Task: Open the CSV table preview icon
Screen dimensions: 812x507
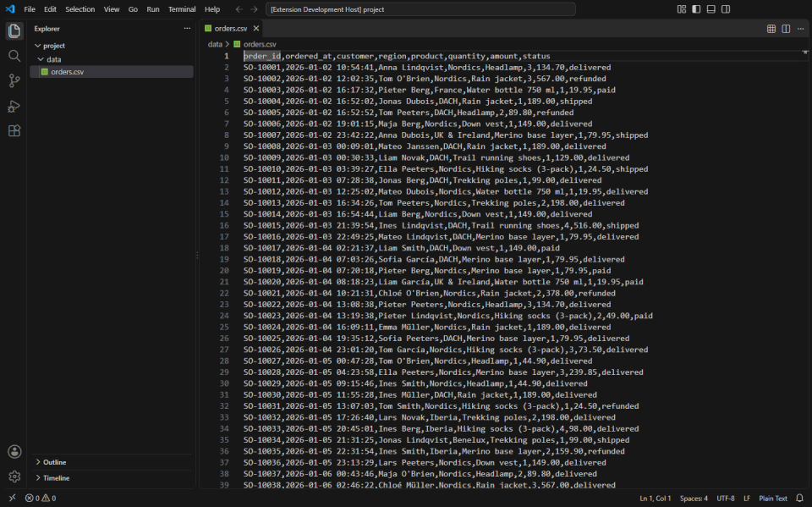Action: (x=771, y=29)
